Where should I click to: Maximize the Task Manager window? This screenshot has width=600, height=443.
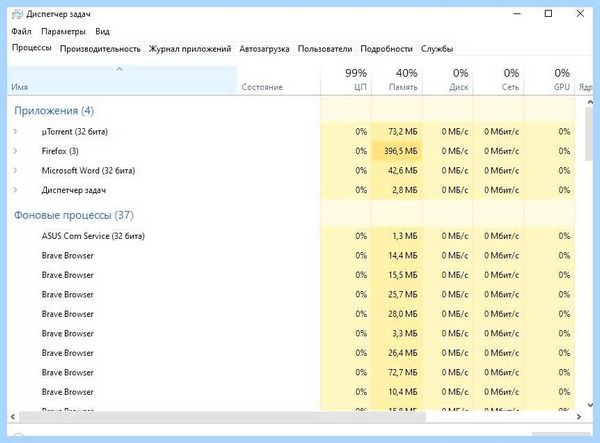548,14
